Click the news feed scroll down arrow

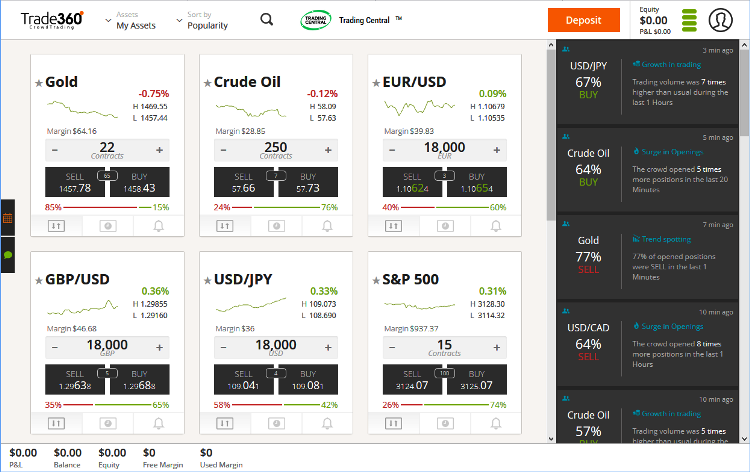[x=745, y=439]
